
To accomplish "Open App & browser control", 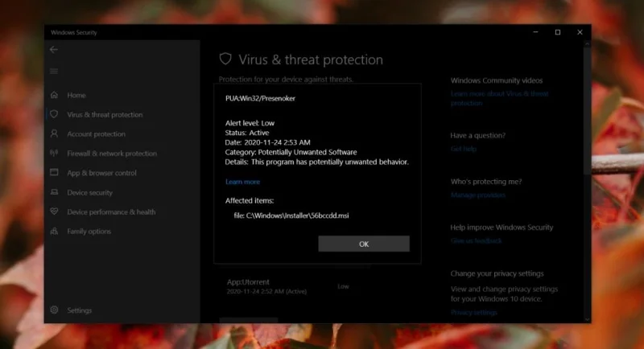I will [x=101, y=173].
